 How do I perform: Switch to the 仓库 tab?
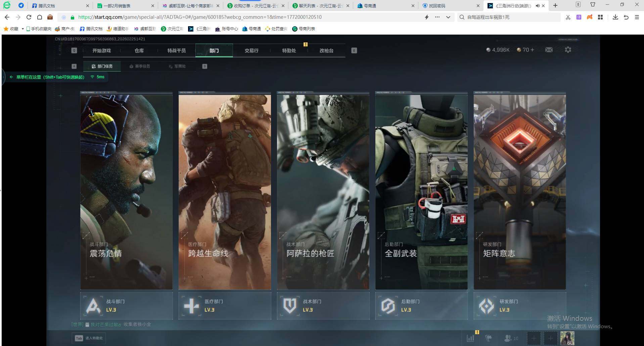pyautogui.click(x=139, y=51)
